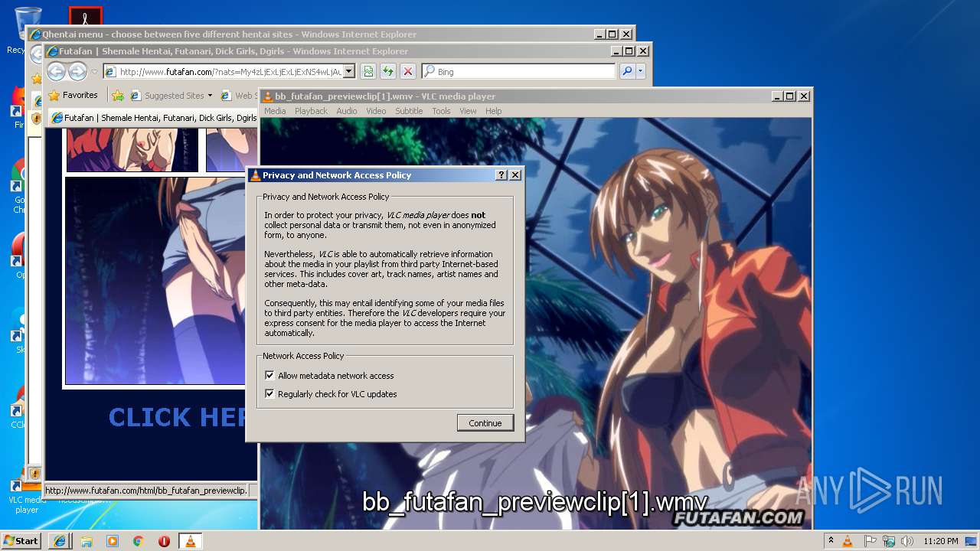The height and width of the screenshot is (551, 980).
Task: Open the VLC Video menu
Action: 376,111
